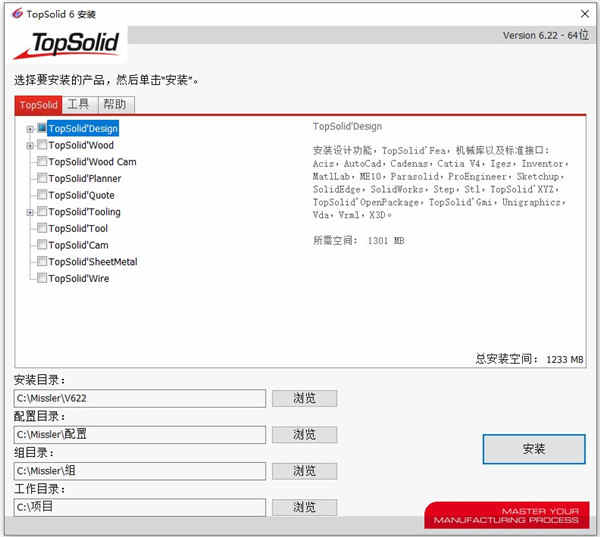This screenshot has height=537, width=600.
Task: Click 浏览 button for 安装目录
Action: (x=305, y=398)
